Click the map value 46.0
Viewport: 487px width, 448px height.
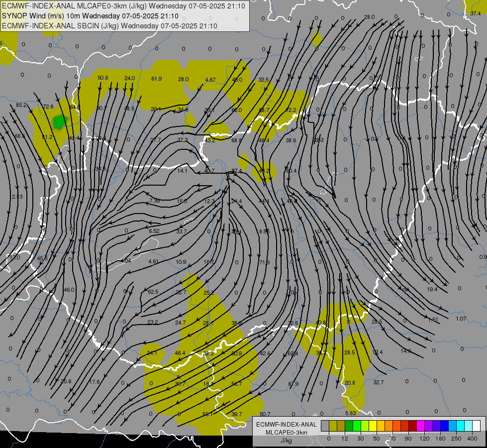[69, 290]
